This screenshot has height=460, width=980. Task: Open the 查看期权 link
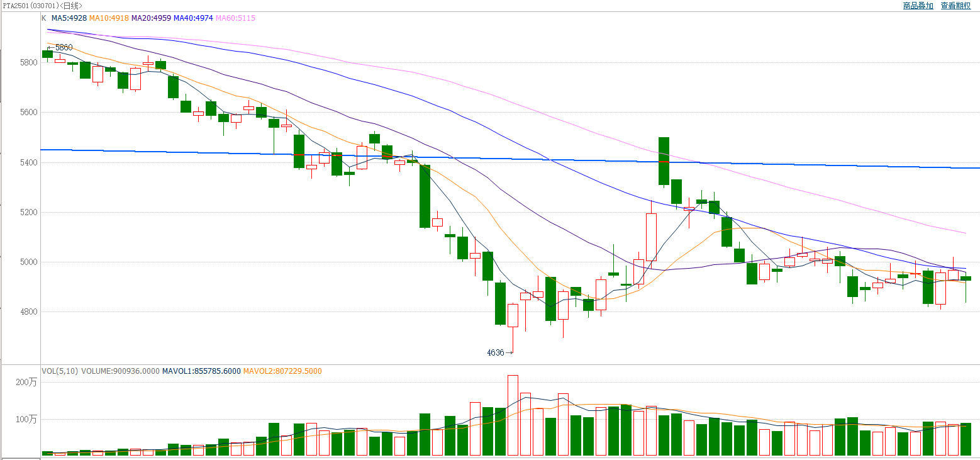point(955,6)
